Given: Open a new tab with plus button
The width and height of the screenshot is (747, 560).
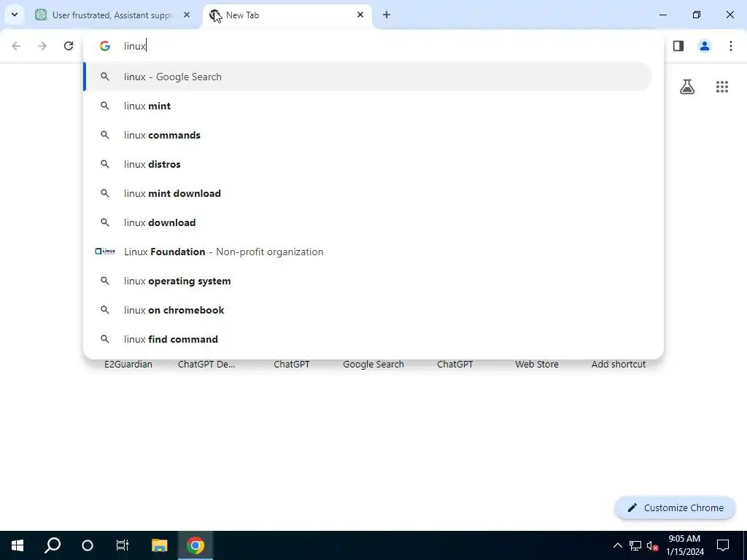Looking at the screenshot, I should pos(387,15).
